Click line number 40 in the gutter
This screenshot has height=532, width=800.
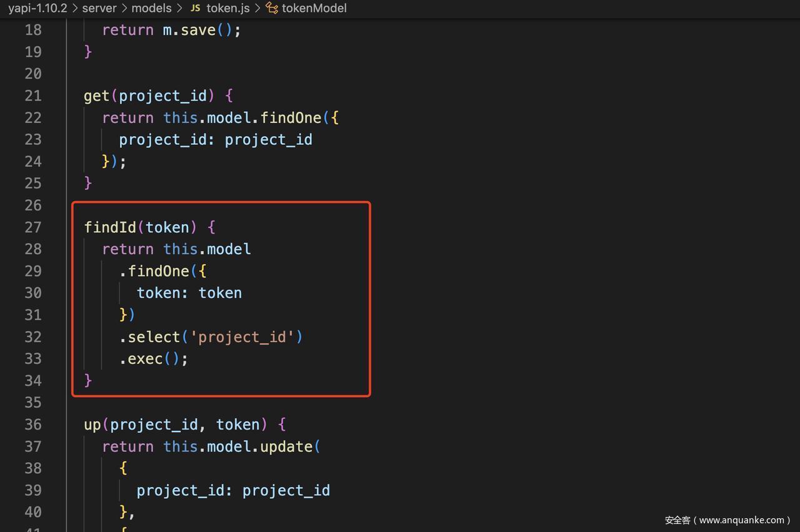[x=33, y=513]
